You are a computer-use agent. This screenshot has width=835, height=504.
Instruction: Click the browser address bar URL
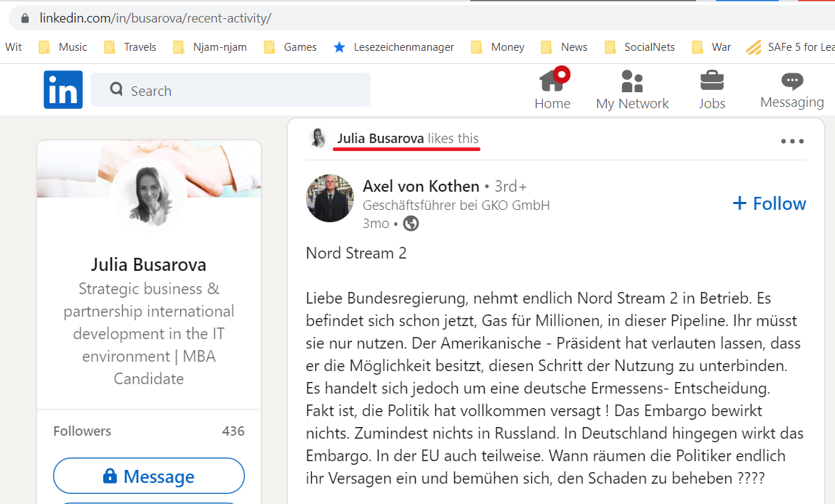(x=155, y=18)
